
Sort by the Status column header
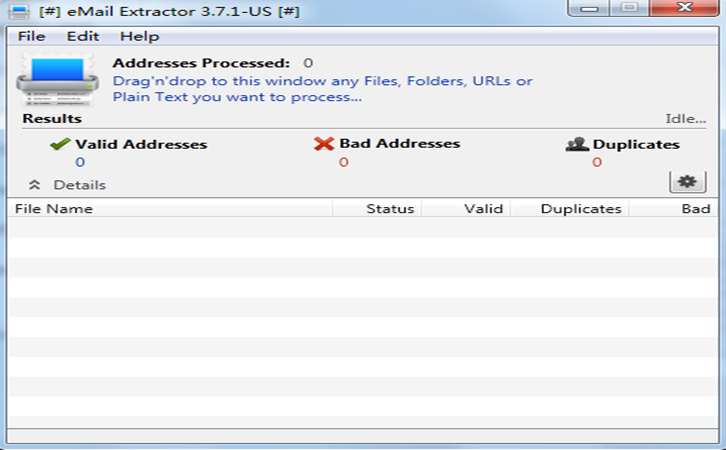click(x=389, y=209)
